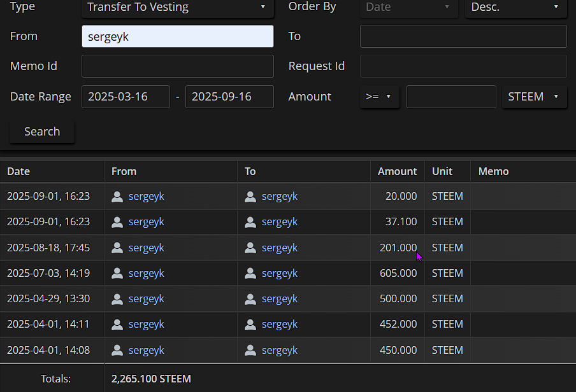Screen dimensions: 576x392
Task: Open From sergeyk link in 605.000 row
Action: click(146, 274)
